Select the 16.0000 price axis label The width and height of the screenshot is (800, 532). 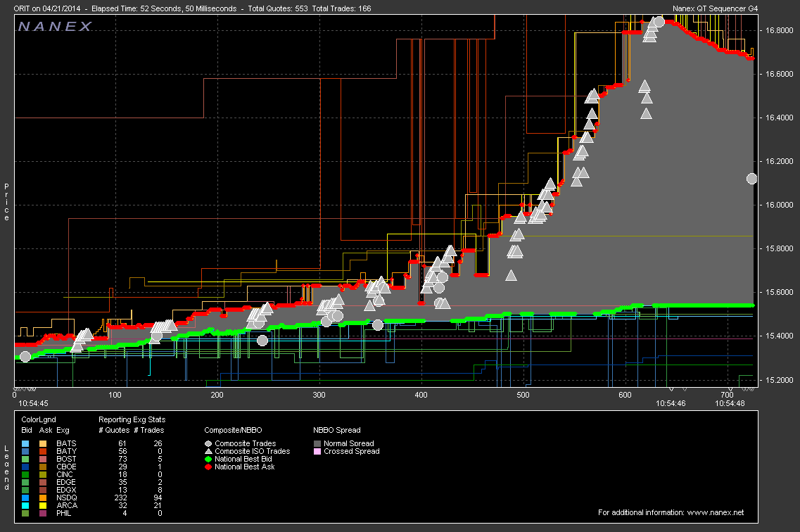coord(779,205)
